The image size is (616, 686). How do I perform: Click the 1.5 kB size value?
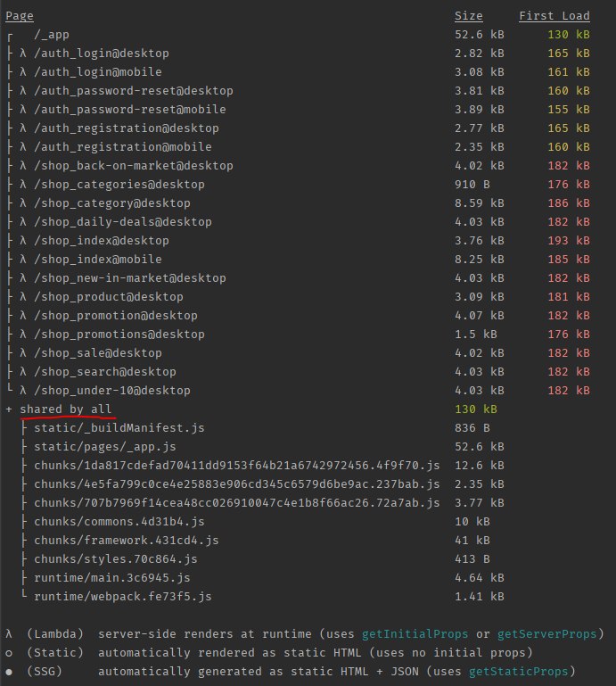pos(476,335)
